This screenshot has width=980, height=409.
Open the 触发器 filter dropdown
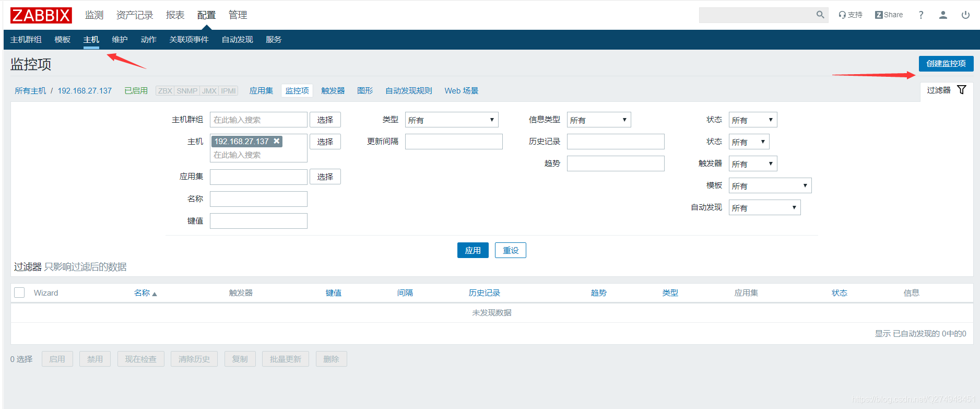[753, 163]
